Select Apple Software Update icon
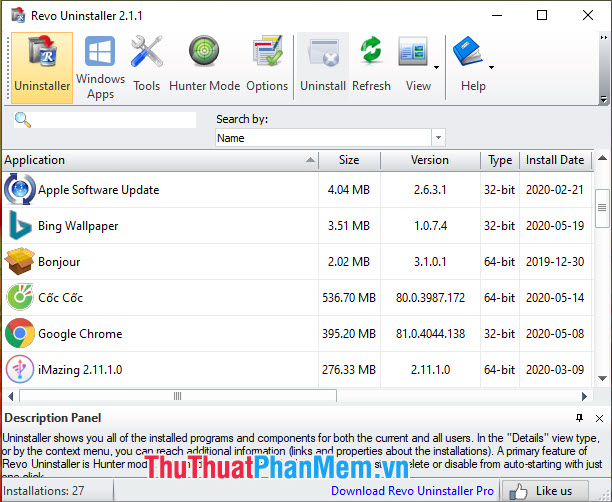The height and width of the screenshot is (502, 612). pyautogui.click(x=20, y=189)
